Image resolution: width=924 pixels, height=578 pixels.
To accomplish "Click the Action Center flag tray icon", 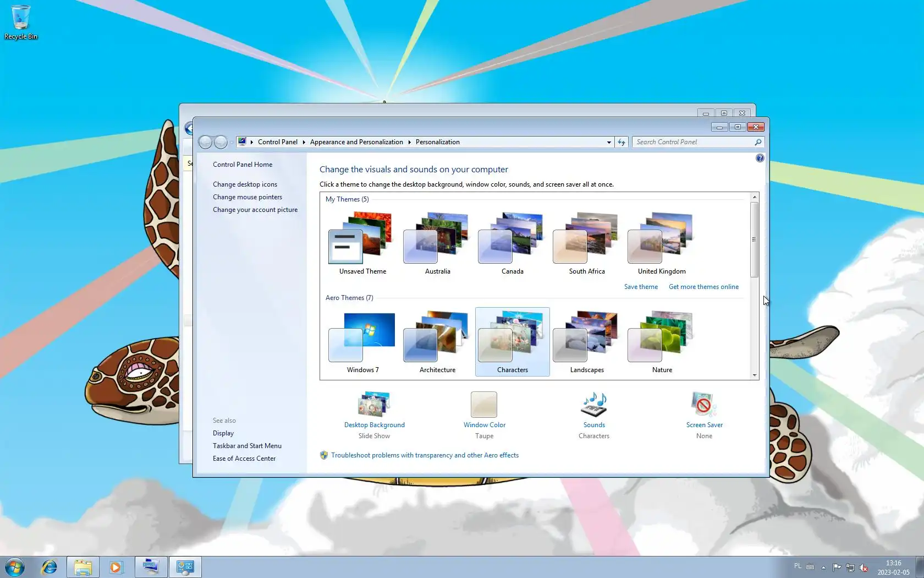I will coord(837,568).
